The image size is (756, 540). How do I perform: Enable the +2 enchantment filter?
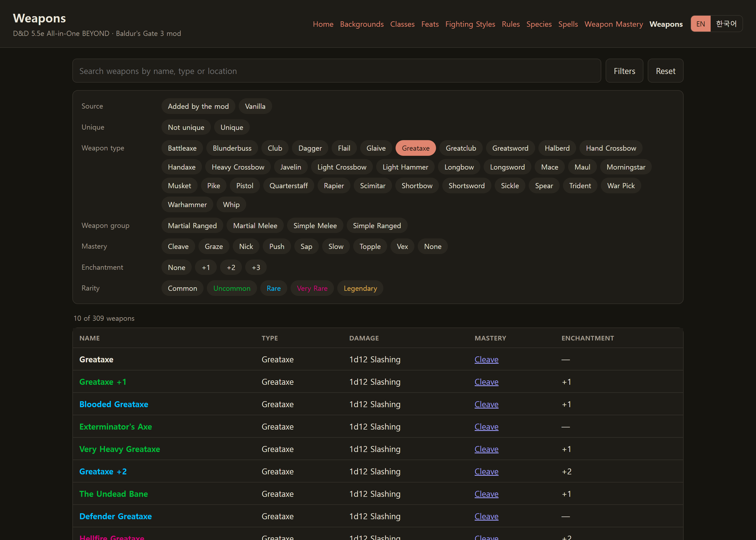click(231, 267)
